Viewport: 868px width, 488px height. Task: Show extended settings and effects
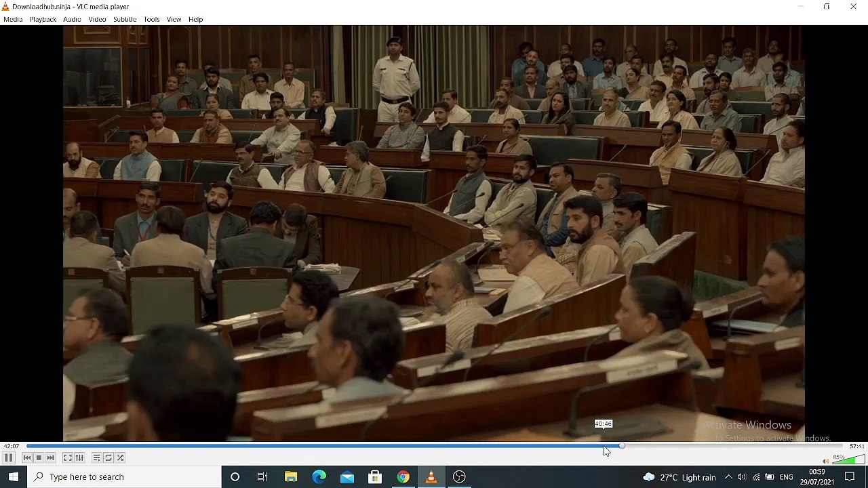(x=79, y=458)
